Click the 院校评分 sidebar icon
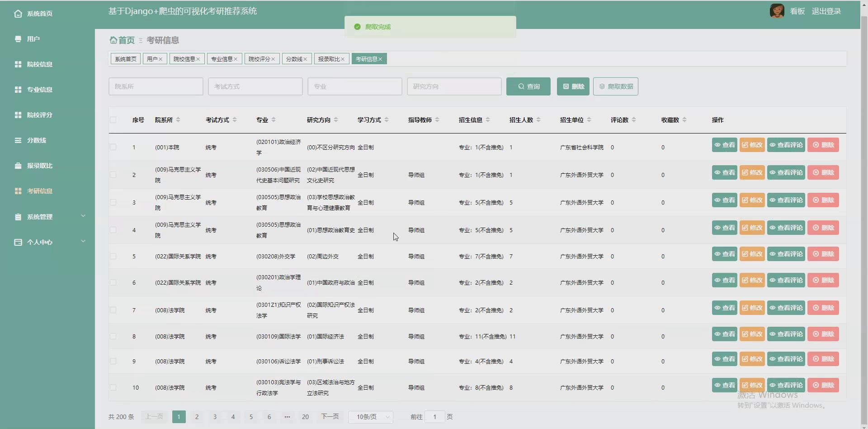The height and width of the screenshot is (429, 868). click(18, 115)
